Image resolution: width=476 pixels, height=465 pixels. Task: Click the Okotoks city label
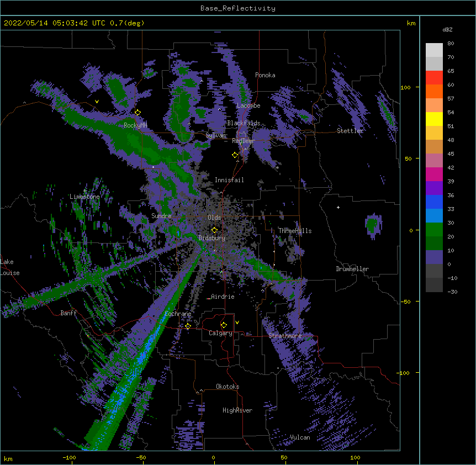pos(228,387)
